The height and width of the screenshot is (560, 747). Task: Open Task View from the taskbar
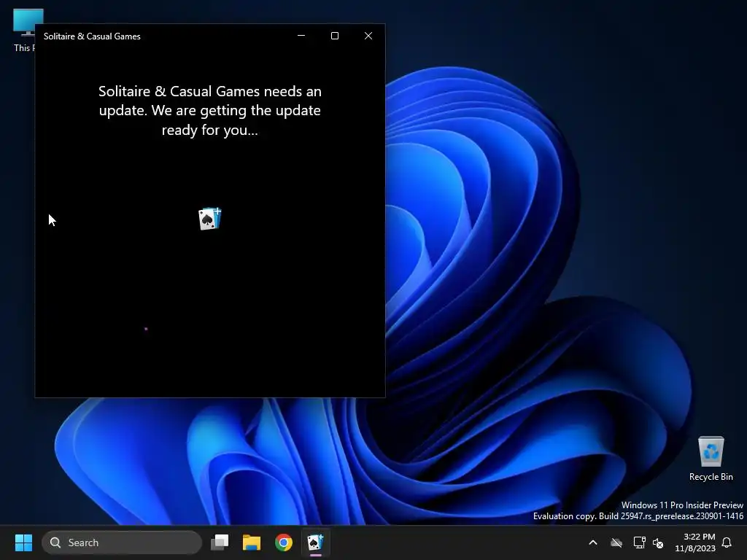pos(220,542)
